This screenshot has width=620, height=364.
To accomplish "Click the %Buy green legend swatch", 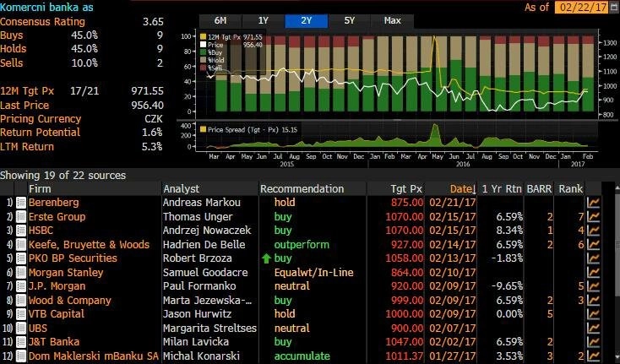I will click(x=204, y=52).
